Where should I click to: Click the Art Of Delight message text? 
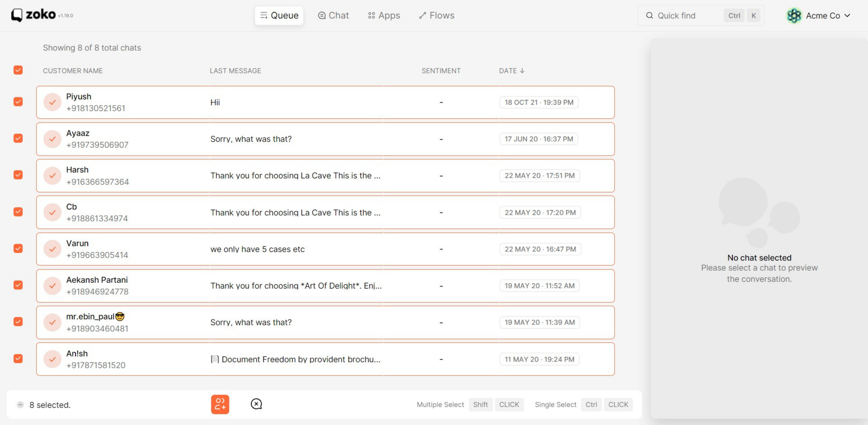(296, 286)
